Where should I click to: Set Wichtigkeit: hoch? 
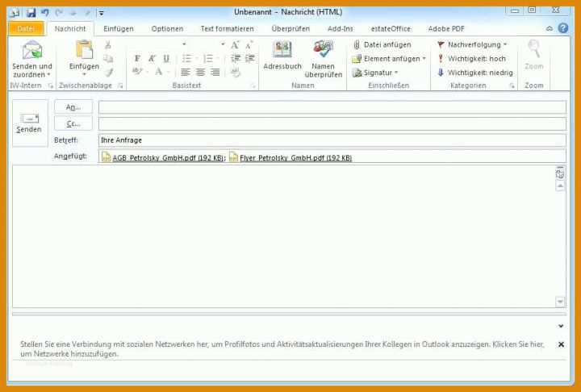click(x=471, y=59)
